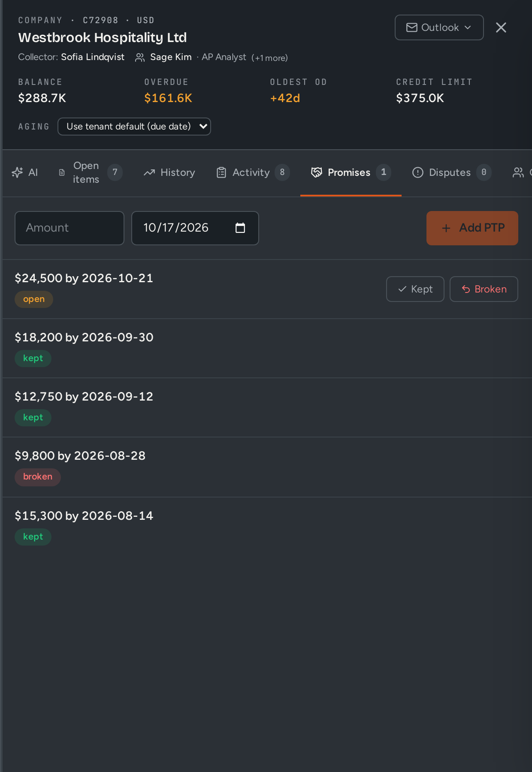Click the History trending-up icon
532x772 pixels.
[149, 172]
